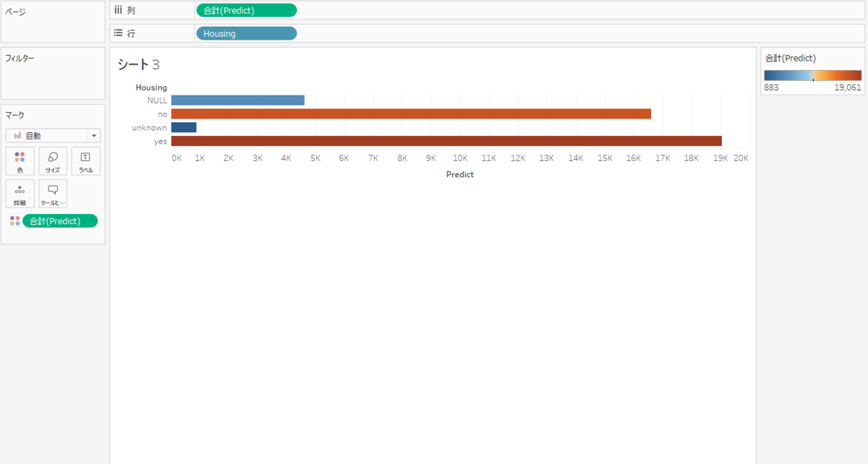The image size is (868, 464).
Task: Click the 0K axis tick label
Action: pos(177,158)
